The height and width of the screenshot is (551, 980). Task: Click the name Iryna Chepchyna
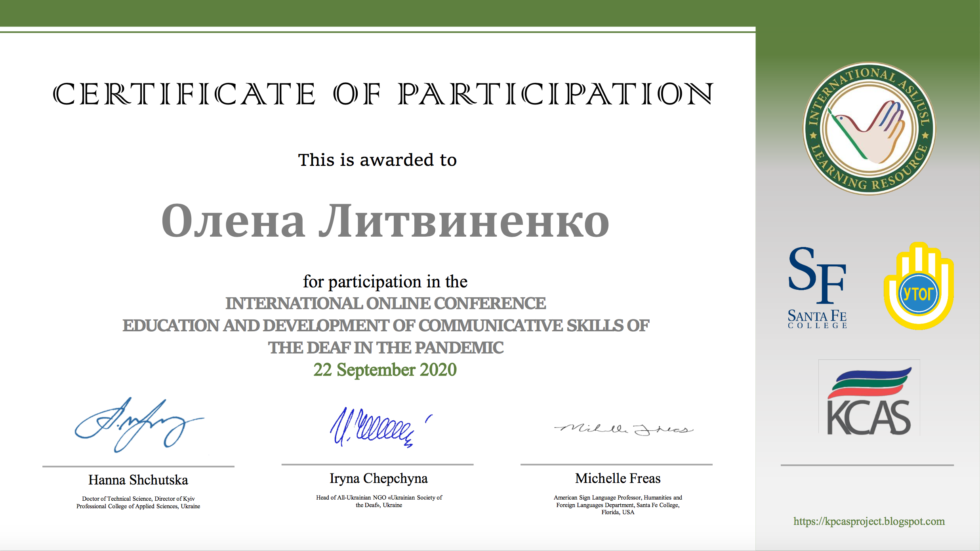[x=378, y=478]
